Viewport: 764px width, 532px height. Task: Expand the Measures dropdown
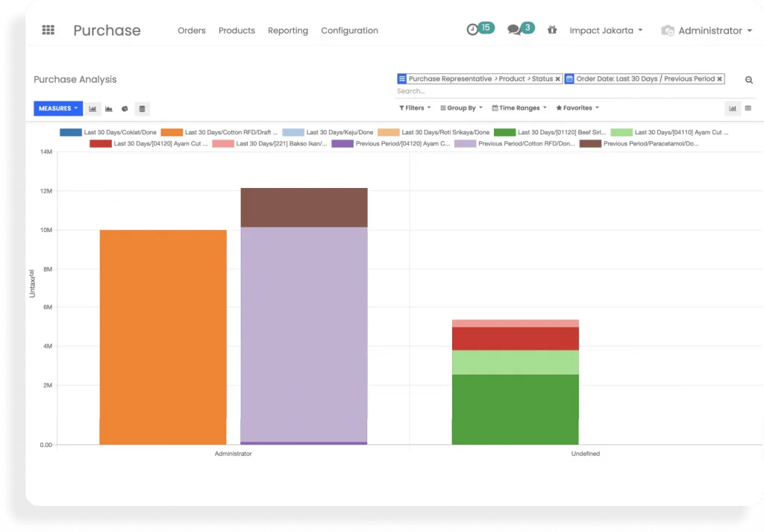(x=58, y=108)
